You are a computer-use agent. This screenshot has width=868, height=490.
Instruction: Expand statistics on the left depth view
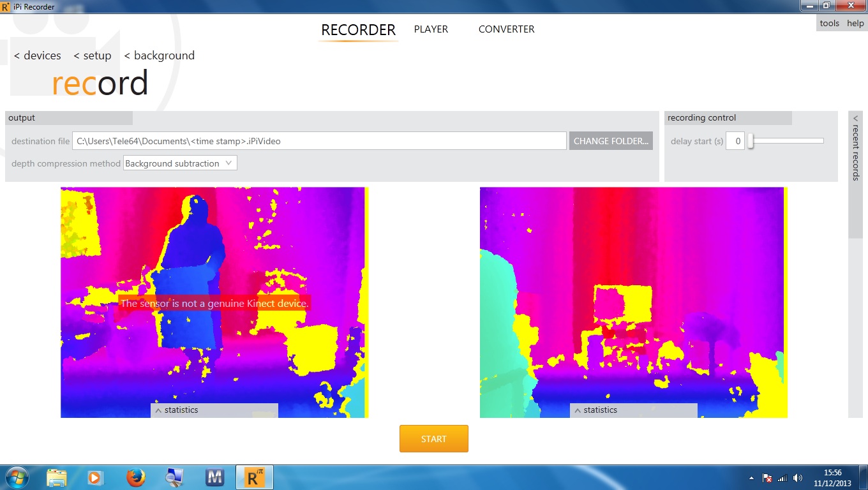click(214, 410)
